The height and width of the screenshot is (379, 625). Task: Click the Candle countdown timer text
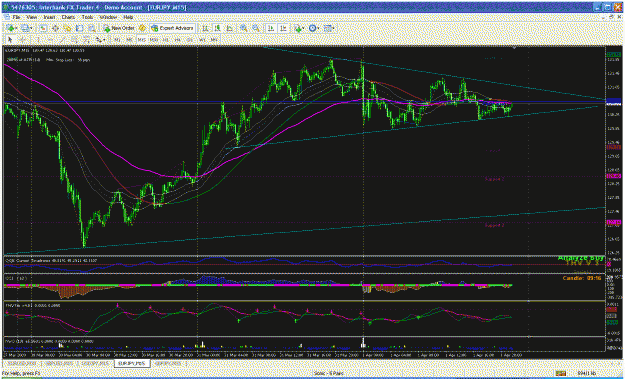click(x=582, y=278)
